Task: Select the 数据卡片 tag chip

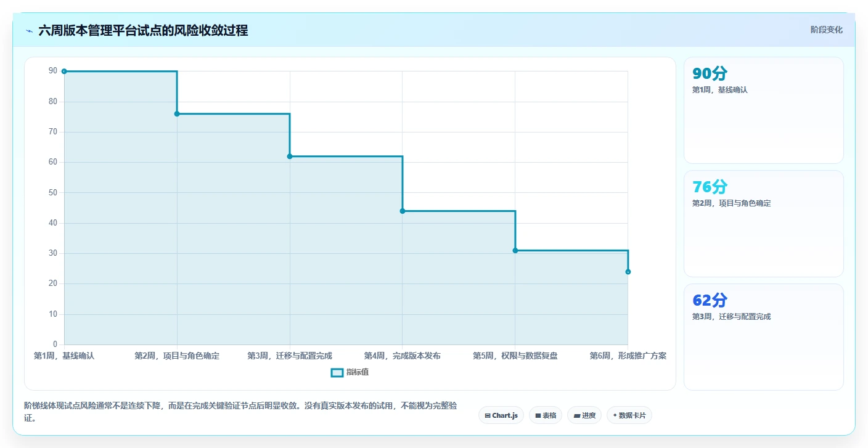Action: pyautogui.click(x=629, y=415)
